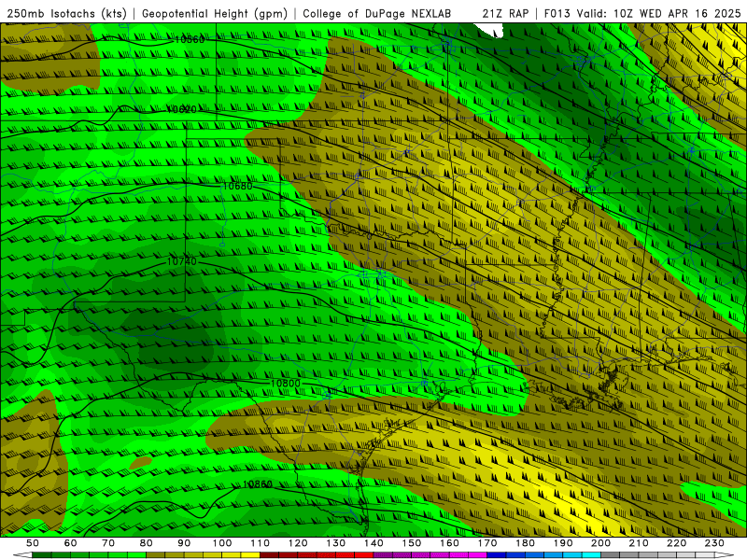747x560 pixels.
Task: Click the dark blue swatch right of 170
Action: [x=497, y=554]
